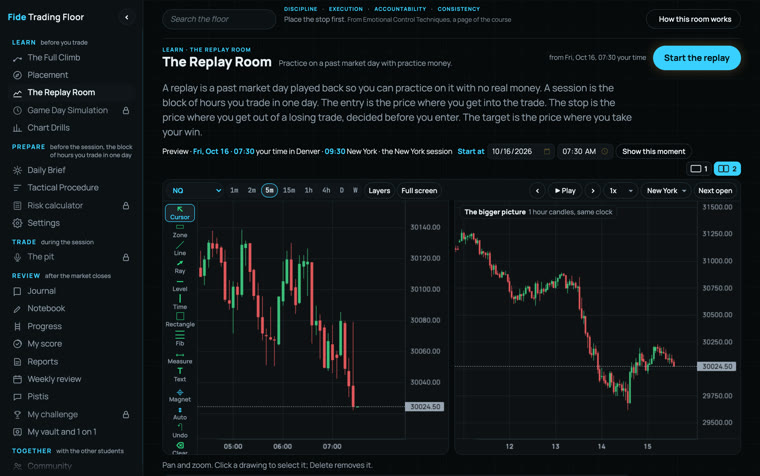Viewport: 760px width, 476px height.
Task: Select the 5m timeframe
Action: (269, 190)
